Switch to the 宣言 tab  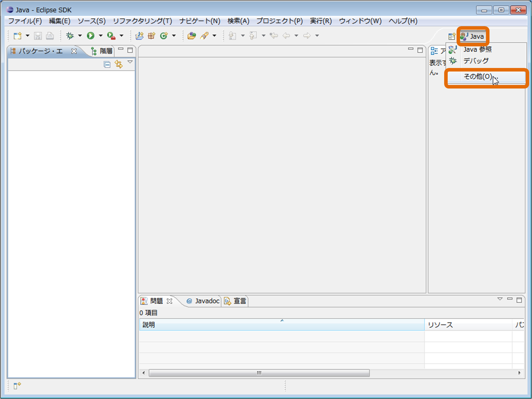(235, 301)
